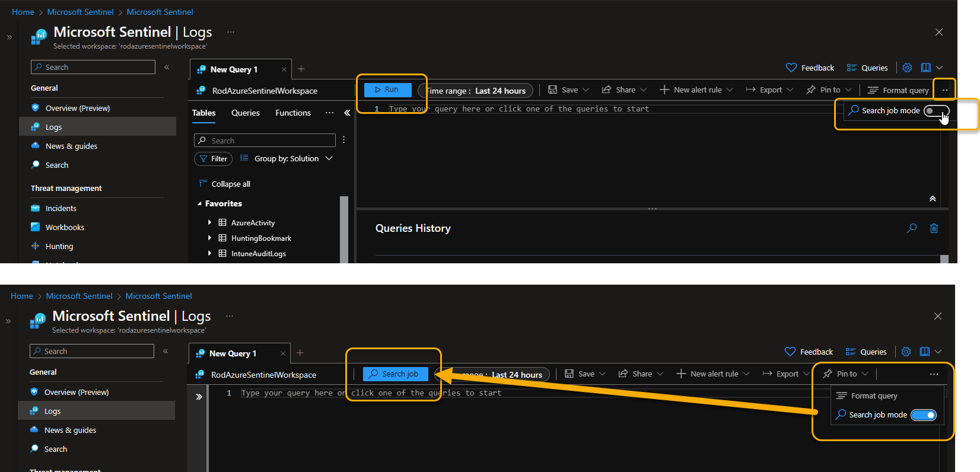Add a new query tab in upper screenshot
980x472 pixels.
(x=301, y=69)
